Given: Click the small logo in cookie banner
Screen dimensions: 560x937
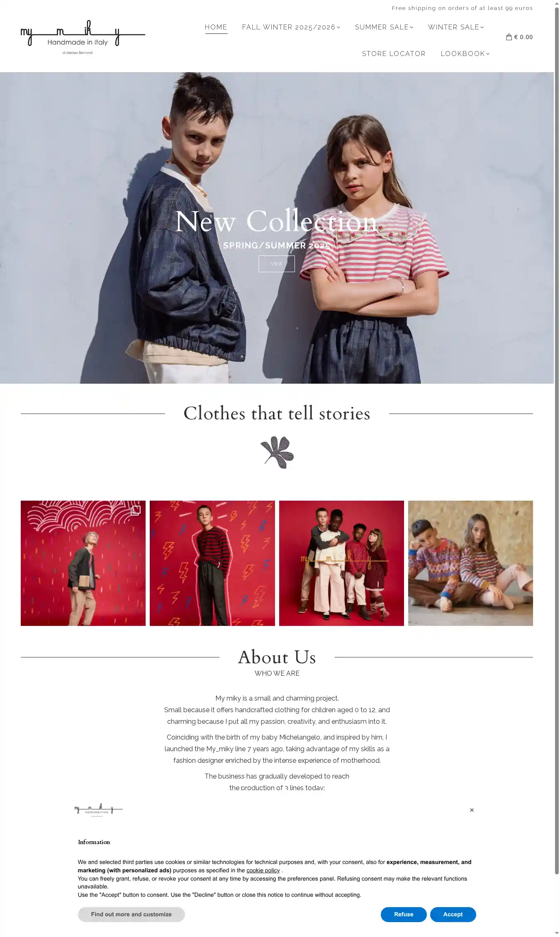Looking at the screenshot, I should pyautogui.click(x=99, y=810).
